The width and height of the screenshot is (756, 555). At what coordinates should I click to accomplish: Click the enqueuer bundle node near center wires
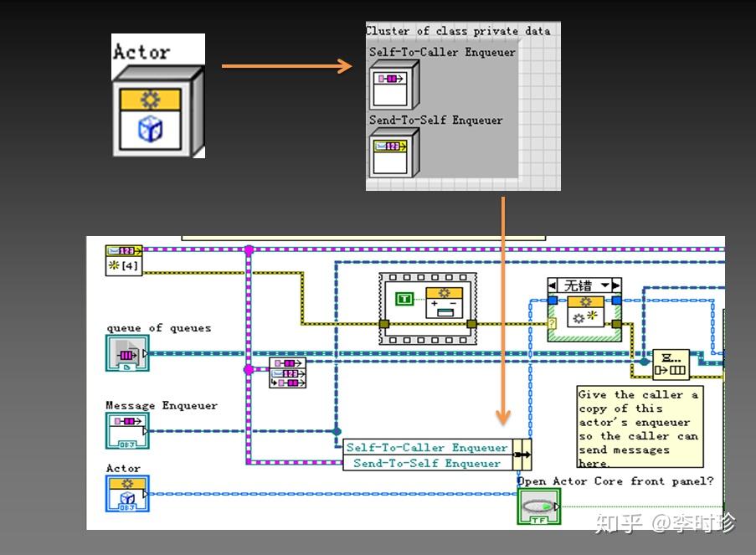[x=289, y=372]
